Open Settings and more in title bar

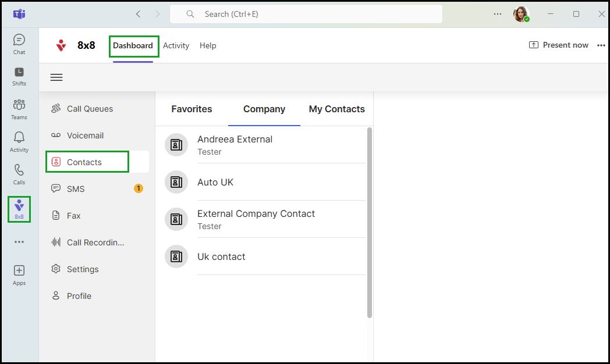[498, 14]
